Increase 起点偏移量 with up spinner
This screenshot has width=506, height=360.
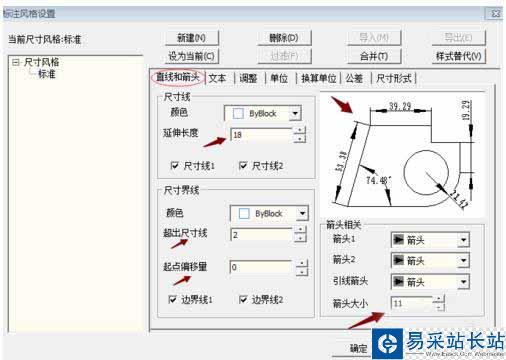click(302, 263)
